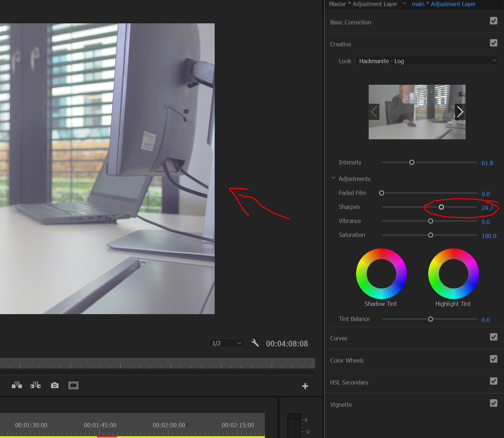Click the Faded Film slider handle
The width and height of the screenshot is (504, 438).
(x=382, y=193)
